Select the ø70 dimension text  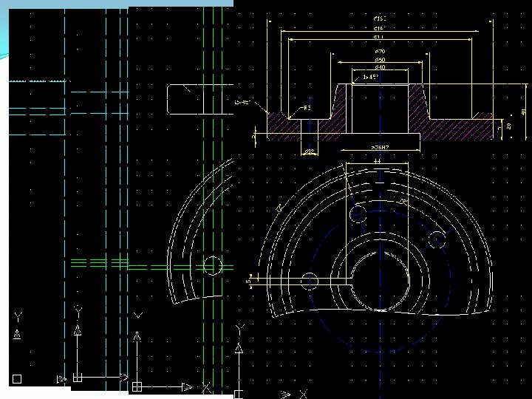380,52
